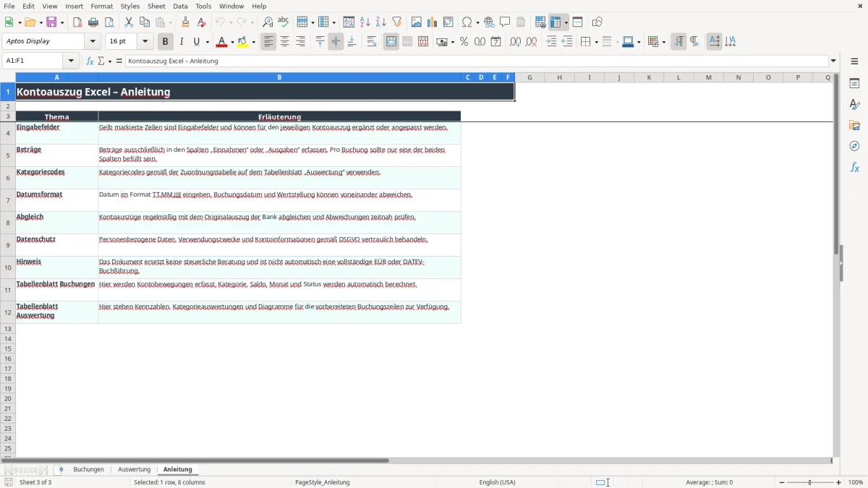Open the Print Preview tool
This screenshot has height=488, width=868.
click(109, 22)
